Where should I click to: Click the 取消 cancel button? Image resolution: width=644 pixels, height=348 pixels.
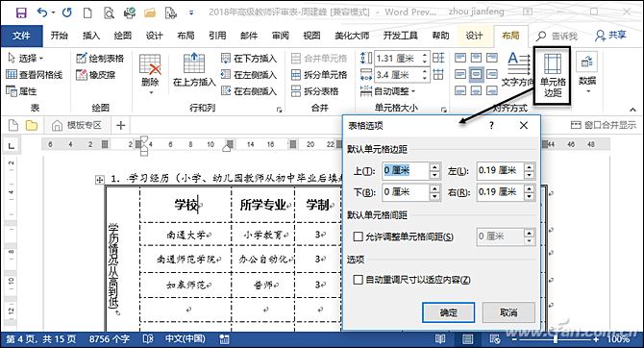click(508, 312)
